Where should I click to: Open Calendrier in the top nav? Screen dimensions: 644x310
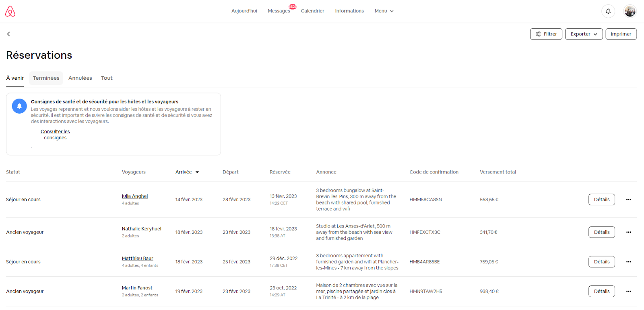click(312, 11)
